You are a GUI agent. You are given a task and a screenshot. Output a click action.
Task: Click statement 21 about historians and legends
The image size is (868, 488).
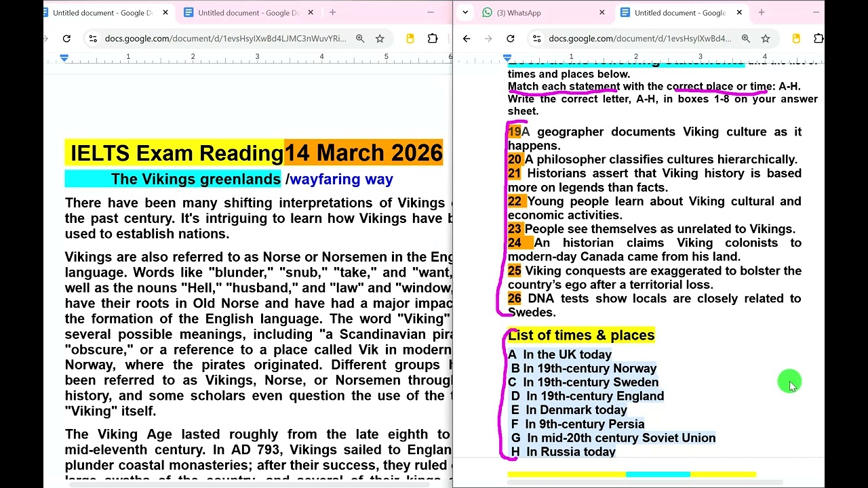click(x=654, y=180)
